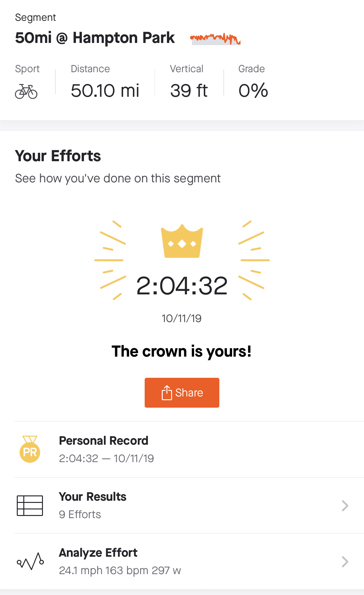Tap the 2:04:32 crown time
Image resolution: width=364 pixels, height=595 pixels.
click(182, 286)
